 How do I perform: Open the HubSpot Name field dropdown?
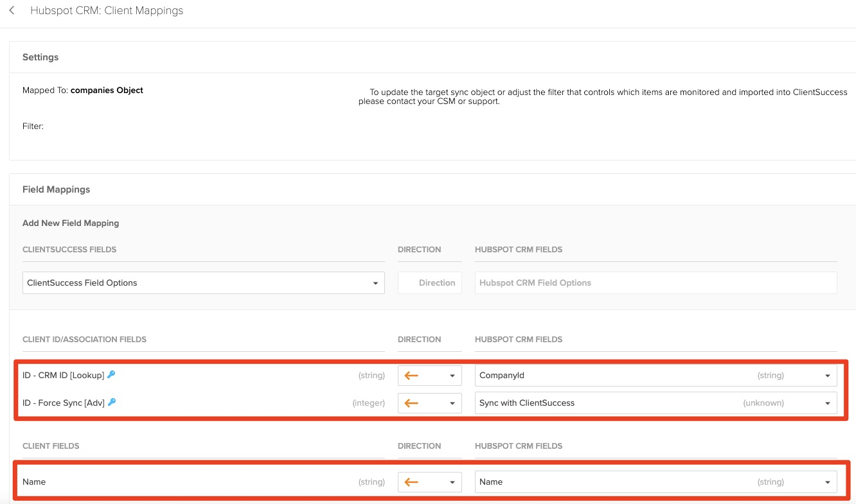656,482
